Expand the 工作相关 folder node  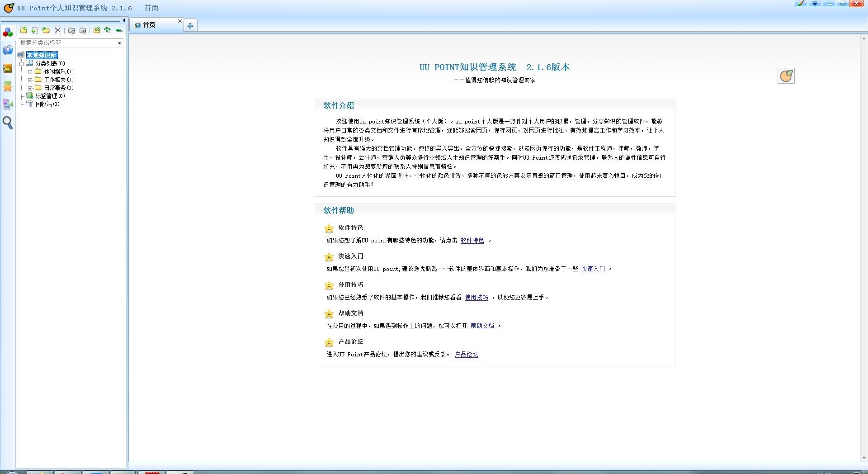(30, 80)
